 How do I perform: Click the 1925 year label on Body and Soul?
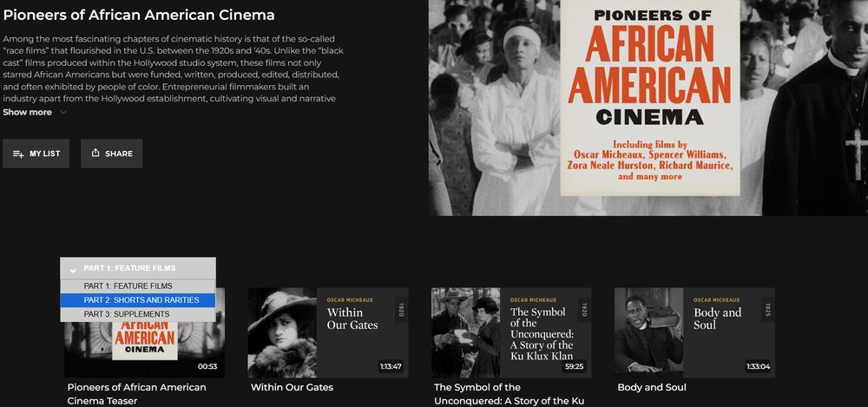coord(767,310)
